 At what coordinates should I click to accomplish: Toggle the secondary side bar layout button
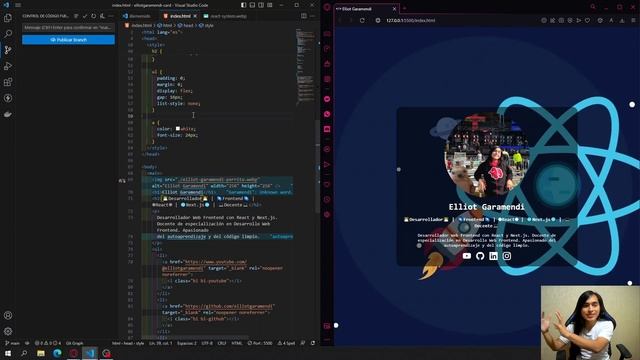[261, 5]
